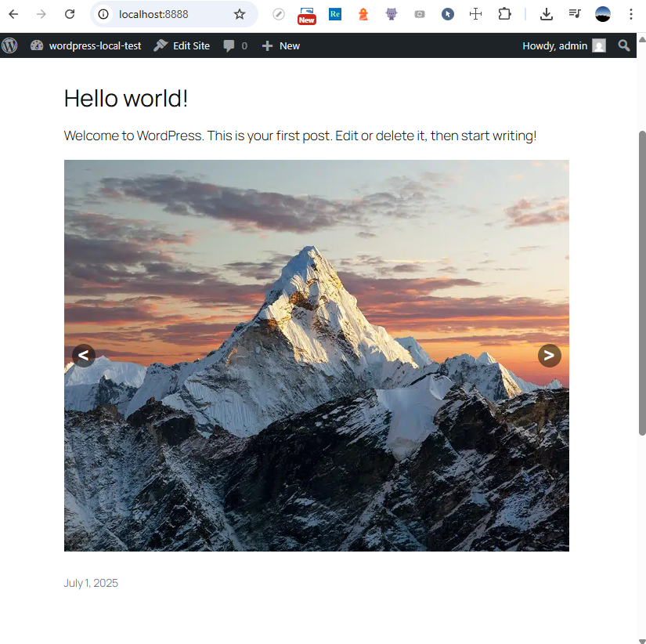Open the grey pencil extension icon
The height and width of the screenshot is (644, 646).
[279, 14]
